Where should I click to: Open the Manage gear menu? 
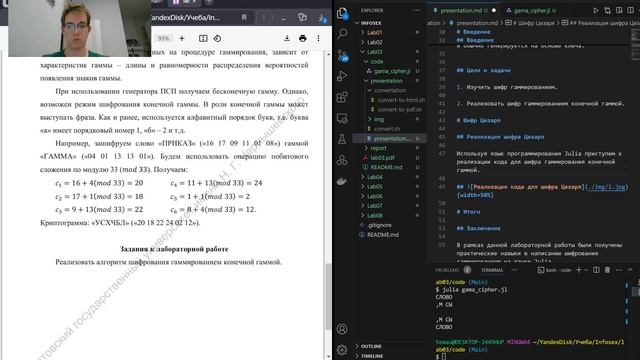tap(342, 349)
